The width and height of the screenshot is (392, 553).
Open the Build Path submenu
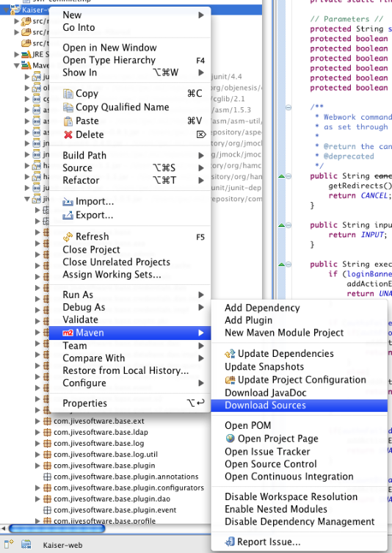pos(130,155)
